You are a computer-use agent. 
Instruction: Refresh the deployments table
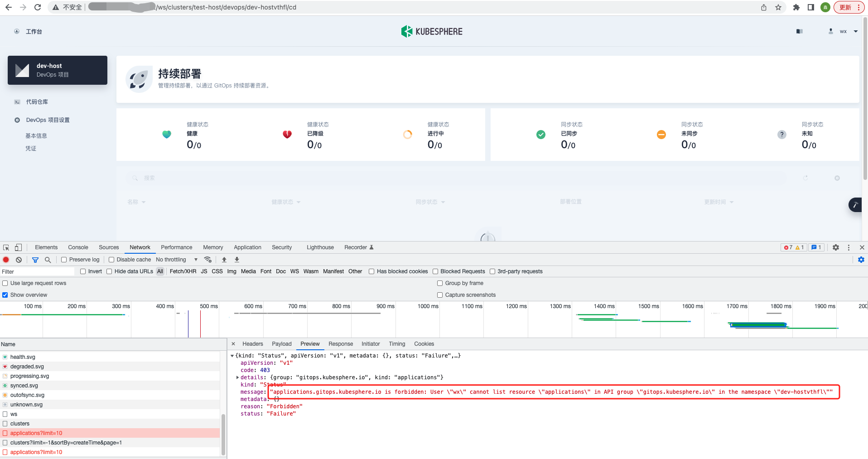pyautogui.click(x=805, y=178)
